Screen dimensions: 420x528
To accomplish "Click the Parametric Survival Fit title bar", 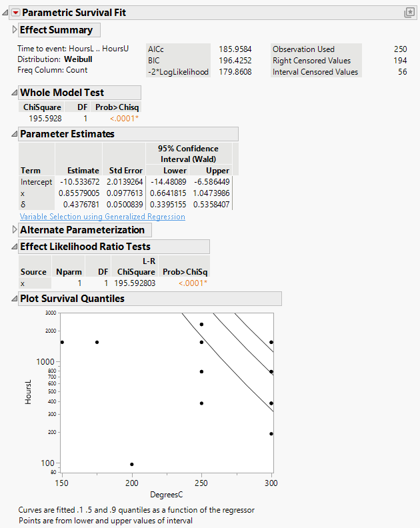I will (200, 13).
